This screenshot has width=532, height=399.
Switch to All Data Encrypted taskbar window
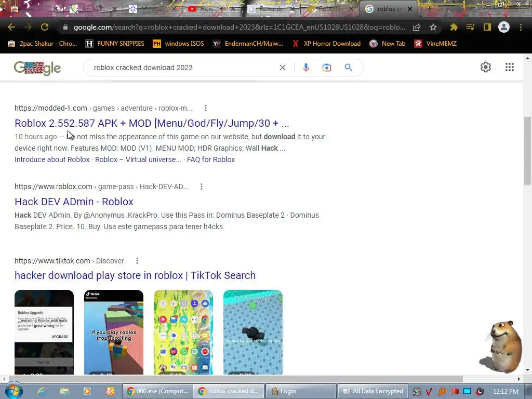372,391
